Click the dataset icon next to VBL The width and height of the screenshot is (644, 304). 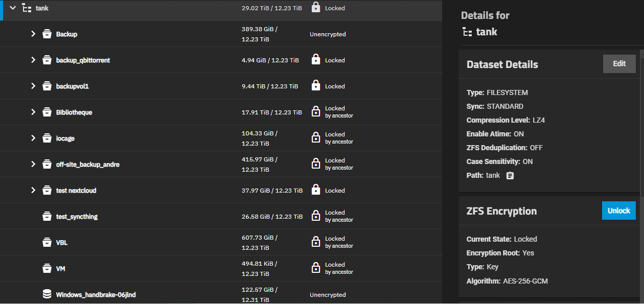(x=47, y=242)
